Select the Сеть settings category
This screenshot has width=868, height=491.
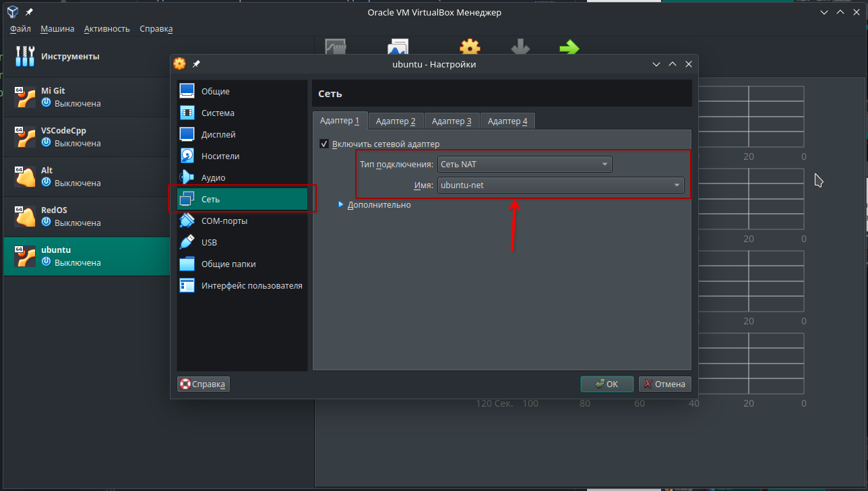[x=243, y=199]
